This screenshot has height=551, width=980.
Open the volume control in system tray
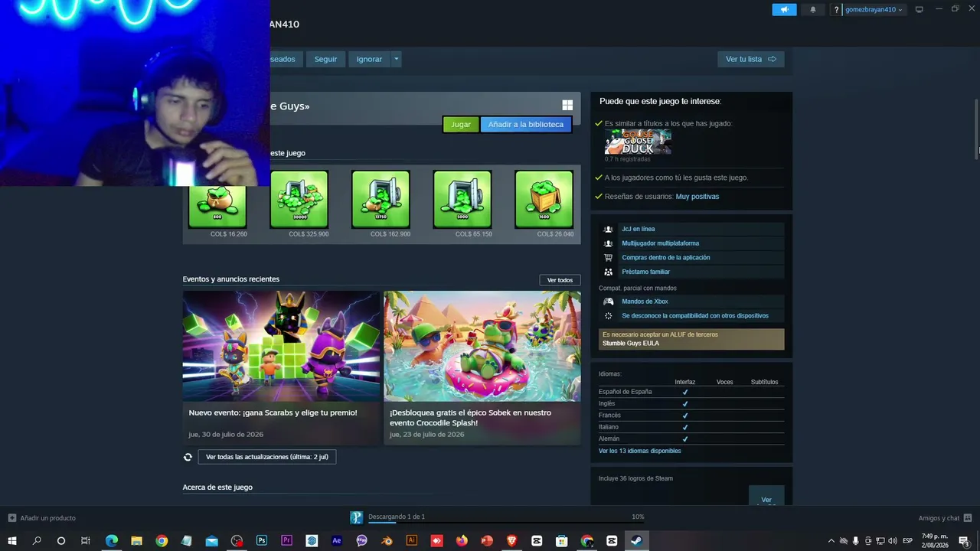click(893, 541)
